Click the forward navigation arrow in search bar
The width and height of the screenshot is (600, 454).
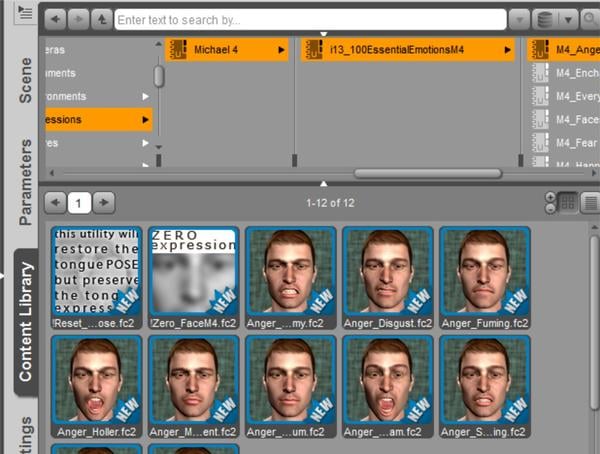[78, 19]
